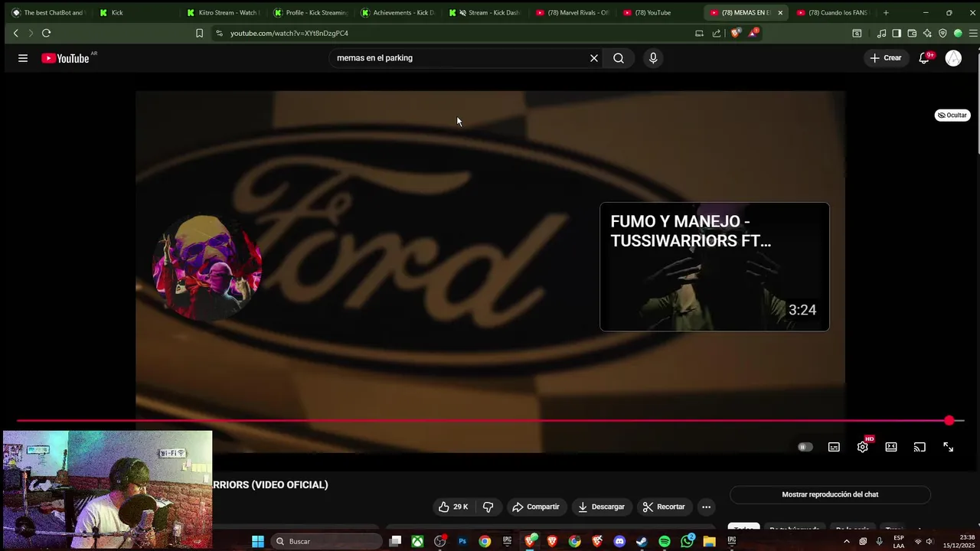Show hidden system tray icons
The width and height of the screenshot is (980, 551).
[846, 541]
